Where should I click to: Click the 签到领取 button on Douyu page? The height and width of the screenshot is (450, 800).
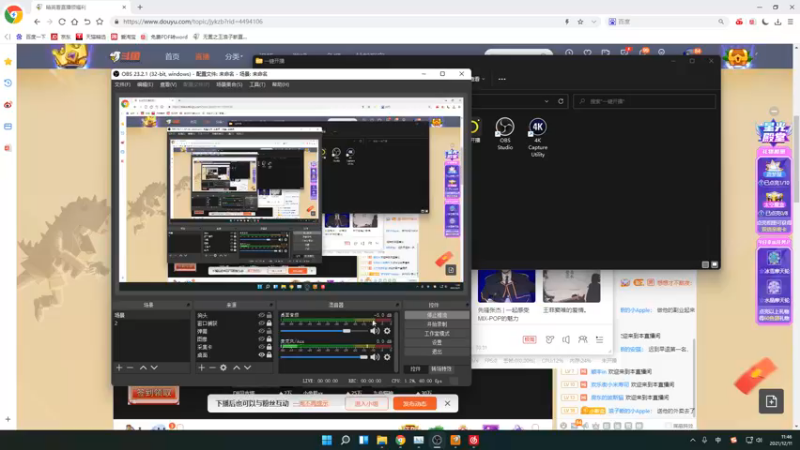pos(154,393)
